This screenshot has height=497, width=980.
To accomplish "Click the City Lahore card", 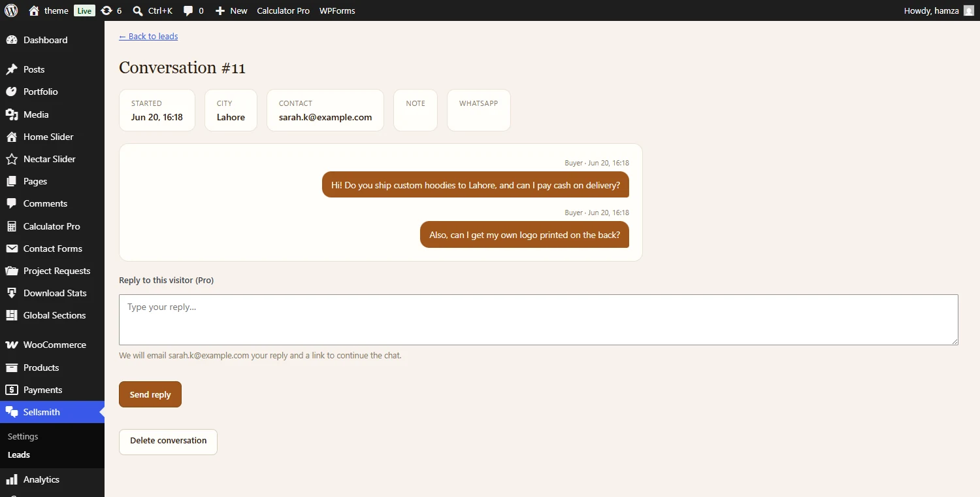I will pyautogui.click(x=231, y=110).
